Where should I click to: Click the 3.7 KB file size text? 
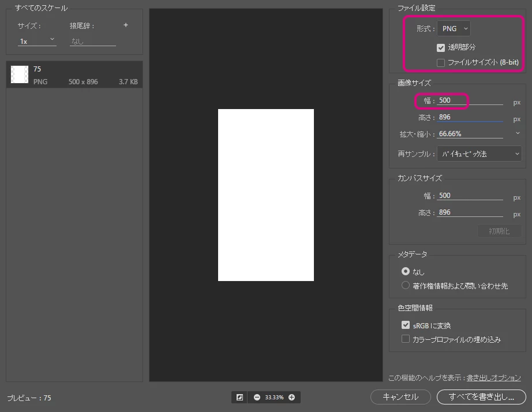click(x=128, y=82)
